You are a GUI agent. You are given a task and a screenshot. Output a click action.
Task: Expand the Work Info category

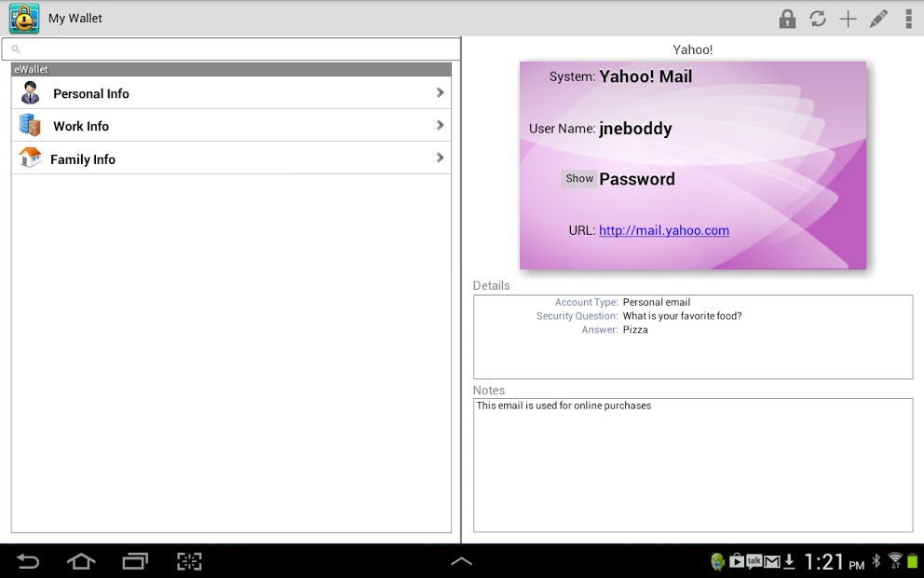(440, 126)
